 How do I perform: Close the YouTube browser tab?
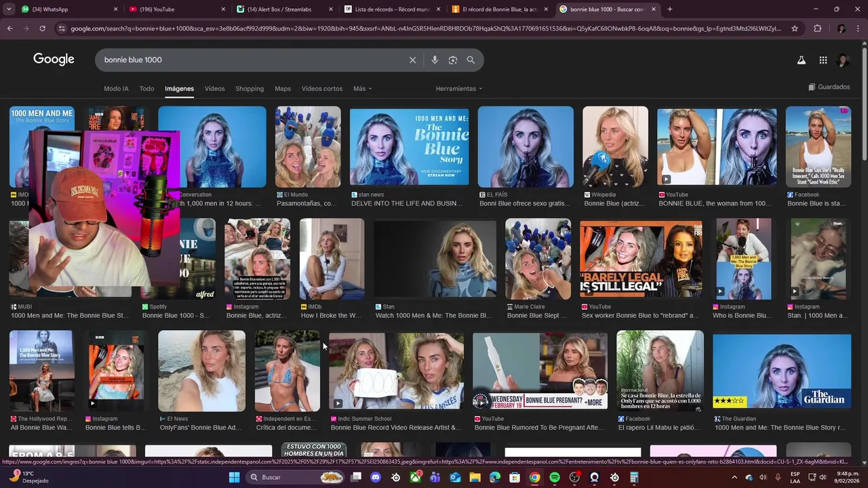(223, 9)
